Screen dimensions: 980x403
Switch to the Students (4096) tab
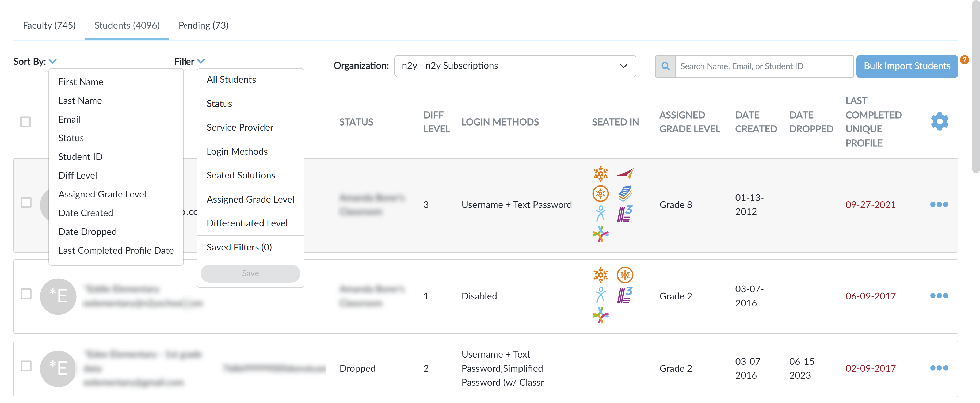[127, 25]
